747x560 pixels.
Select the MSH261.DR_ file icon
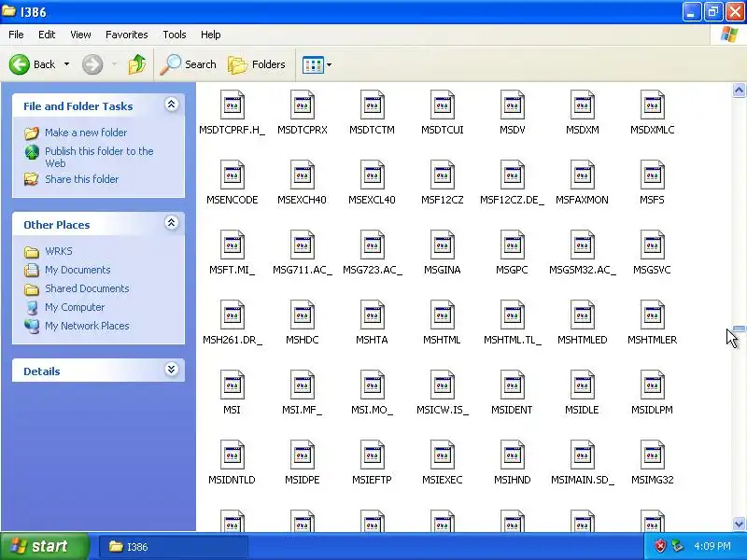(x=232, y=315)
